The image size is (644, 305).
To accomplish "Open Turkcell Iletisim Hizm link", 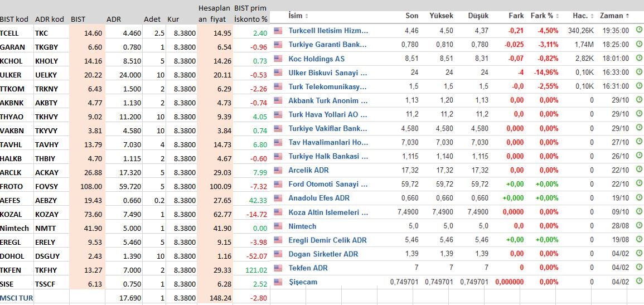I will point(328,30).
